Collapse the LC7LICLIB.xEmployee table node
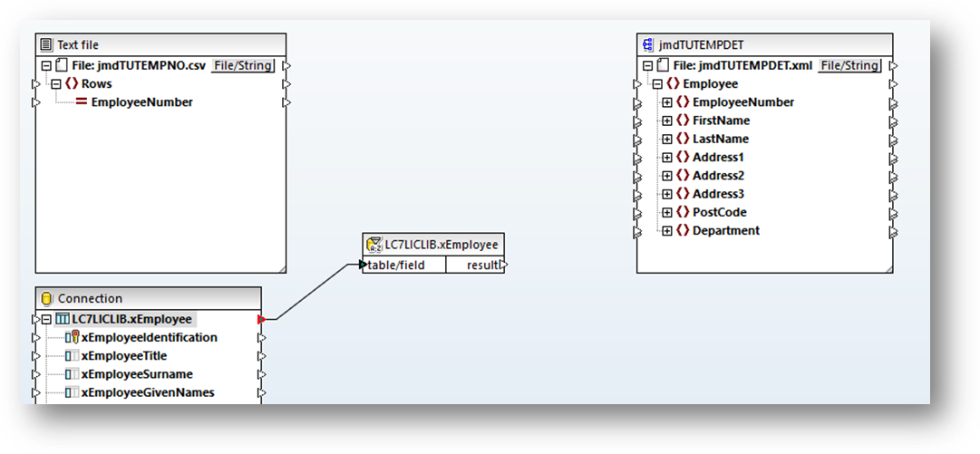 [46, 319]
